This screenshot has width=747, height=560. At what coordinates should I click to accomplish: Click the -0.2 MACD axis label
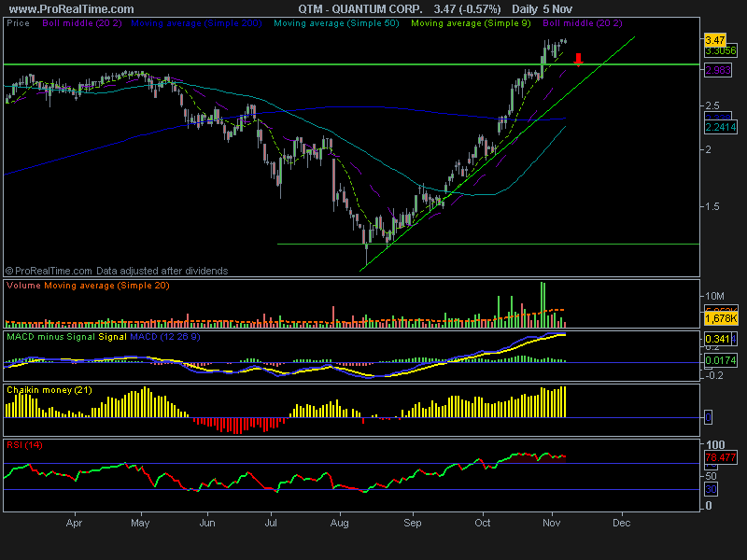pyautogui.click(x=713, y=375)
